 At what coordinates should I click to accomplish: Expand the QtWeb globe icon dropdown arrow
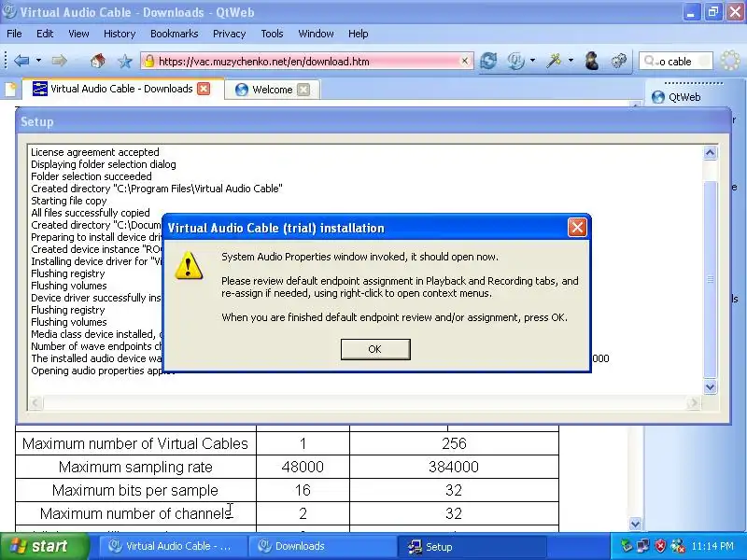pos(532,61)
